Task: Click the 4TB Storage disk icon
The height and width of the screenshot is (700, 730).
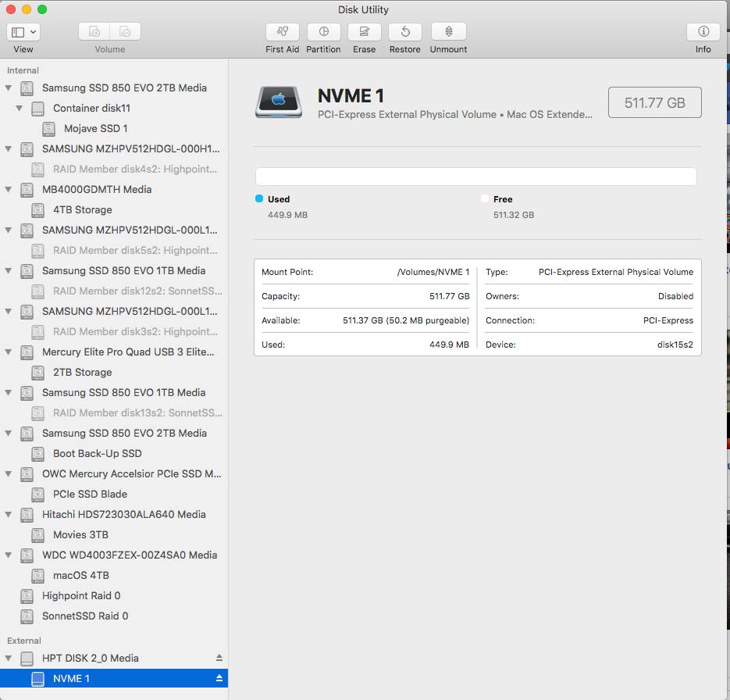Action: click(37, 210)
